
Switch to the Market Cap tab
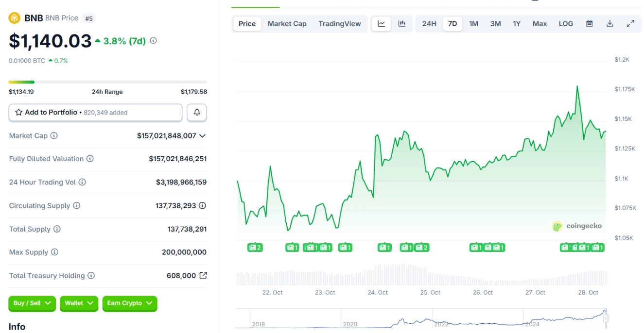click(287, 24)
